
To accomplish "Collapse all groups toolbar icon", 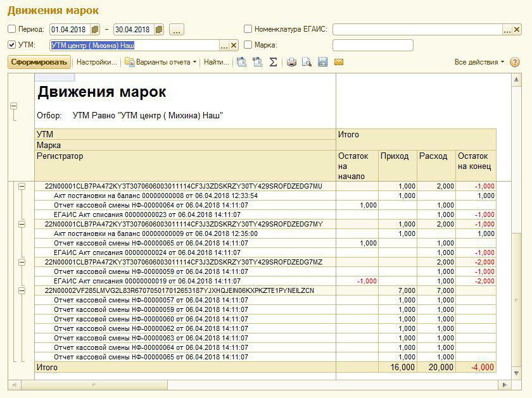I will 258,62.
